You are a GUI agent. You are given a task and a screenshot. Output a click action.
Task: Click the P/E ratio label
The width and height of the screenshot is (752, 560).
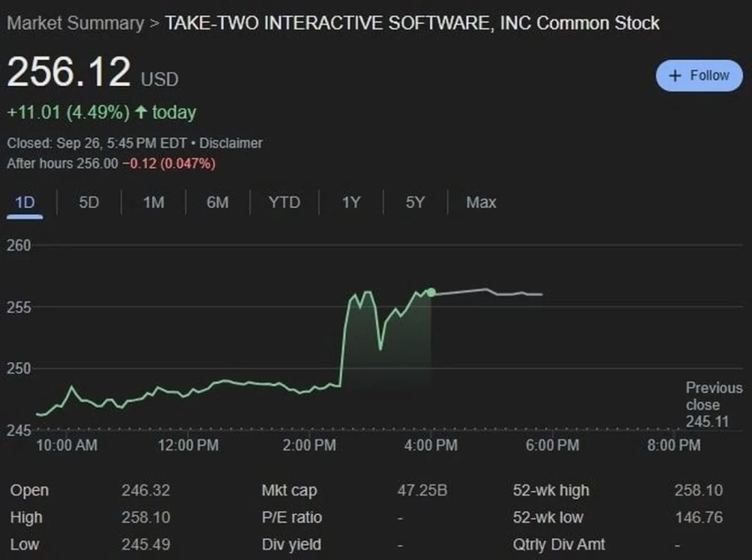point(292,518)
